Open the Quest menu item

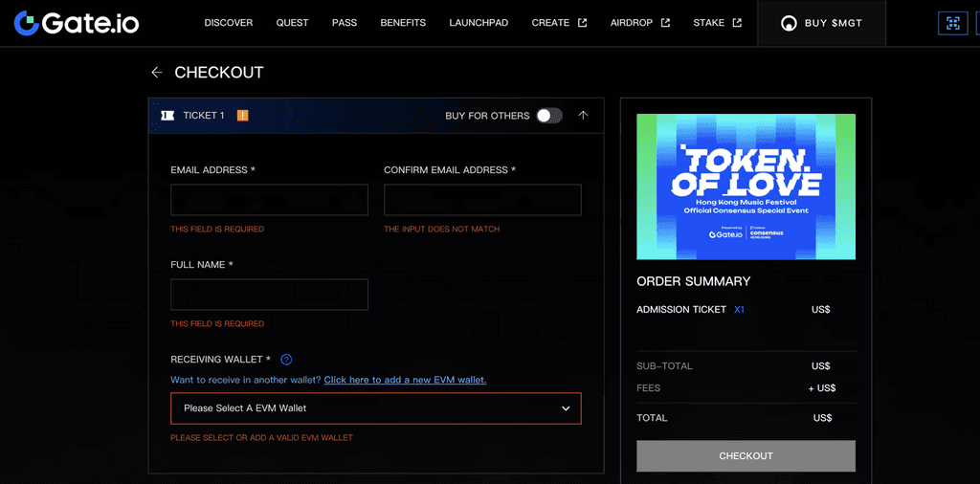point(292,23)
